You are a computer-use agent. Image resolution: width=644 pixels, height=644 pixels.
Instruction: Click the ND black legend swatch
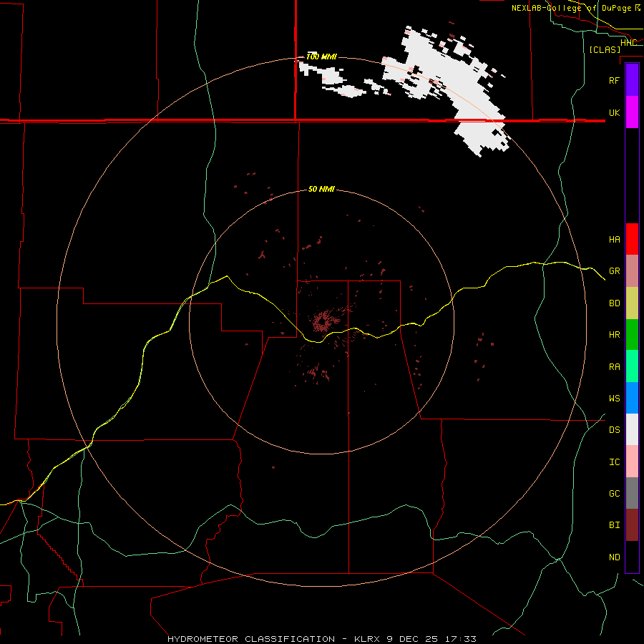tap(632, 557)
